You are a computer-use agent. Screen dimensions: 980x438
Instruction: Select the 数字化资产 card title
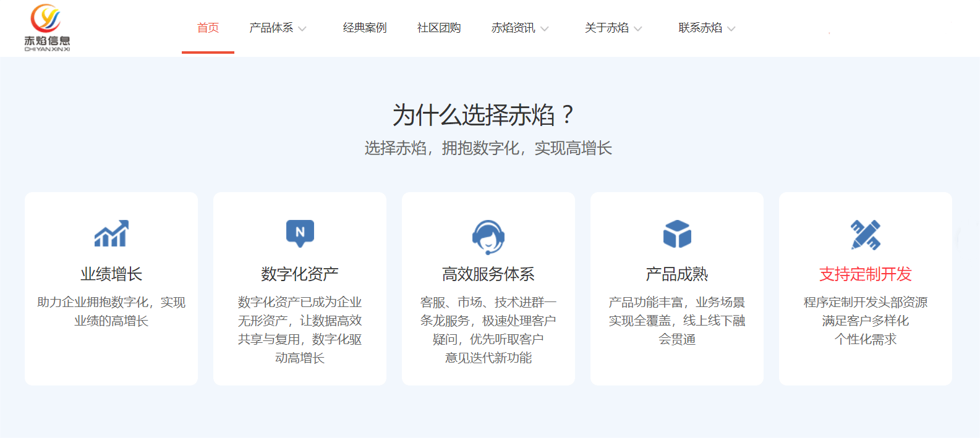pyautogui.click(x=300, y=274)
